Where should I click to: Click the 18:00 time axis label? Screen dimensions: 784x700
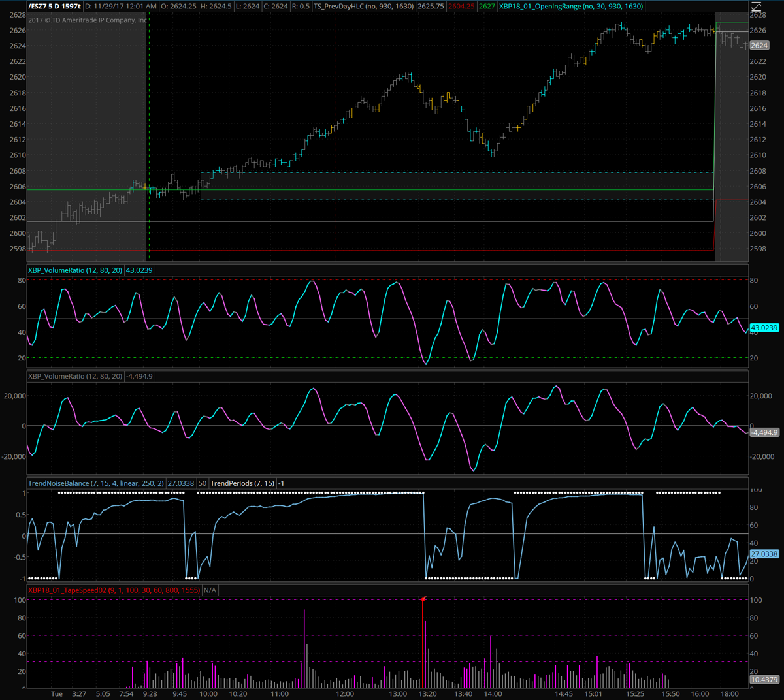tap(729, 693)
